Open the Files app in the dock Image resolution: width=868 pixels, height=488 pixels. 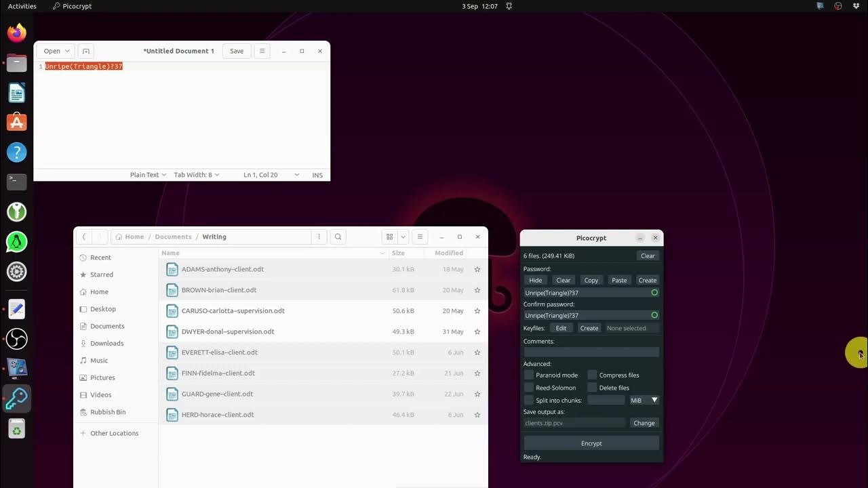(17, 62)
